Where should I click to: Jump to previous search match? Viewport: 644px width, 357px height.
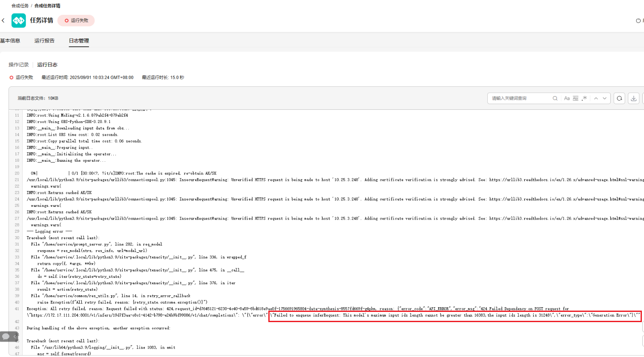pyautogui.click(x=596, y=98)
